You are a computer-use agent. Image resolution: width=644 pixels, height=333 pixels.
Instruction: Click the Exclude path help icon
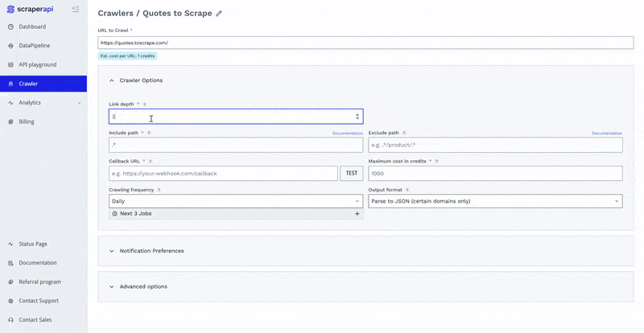tap(404, 133)
